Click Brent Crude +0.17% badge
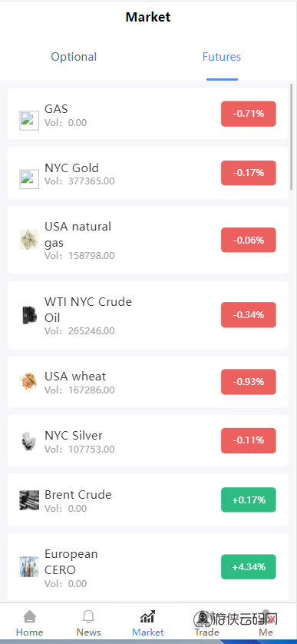This screenshot has width=297, height=644. 249,500
